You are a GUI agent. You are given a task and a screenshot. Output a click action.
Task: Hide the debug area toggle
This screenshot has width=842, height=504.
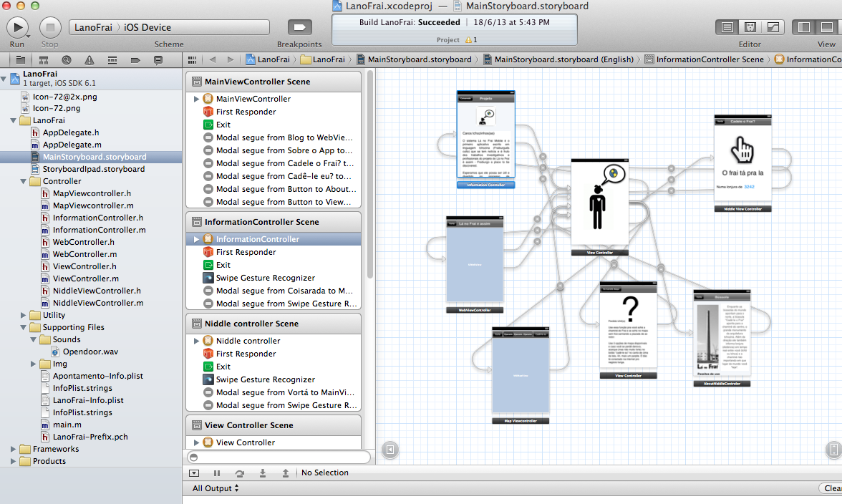pyautogui.click(x=195, y=473)
